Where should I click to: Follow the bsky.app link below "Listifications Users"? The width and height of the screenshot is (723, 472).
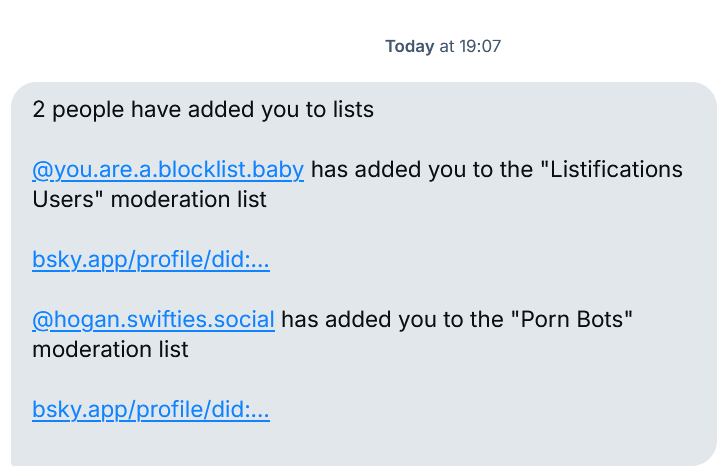(150, 260)
